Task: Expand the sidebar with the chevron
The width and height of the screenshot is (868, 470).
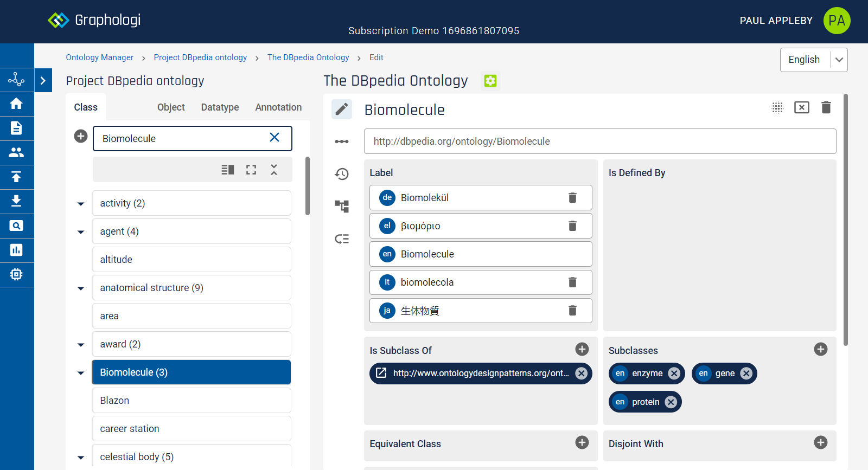Action: coord(43,81)
